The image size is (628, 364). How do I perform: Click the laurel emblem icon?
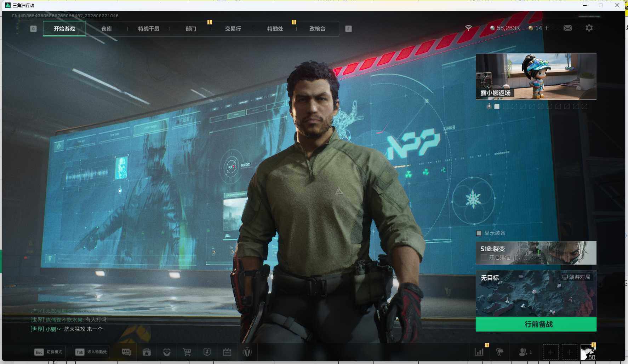click(247, 352)
